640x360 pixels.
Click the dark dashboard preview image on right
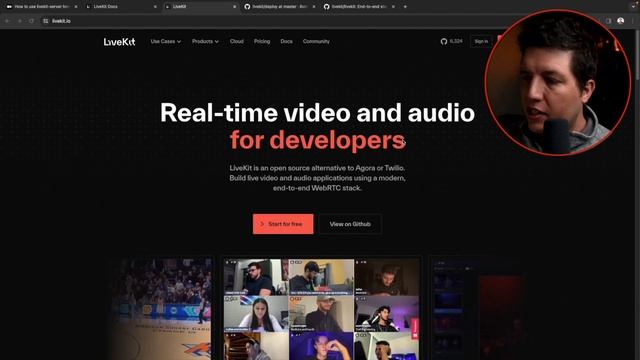point(480,309)
